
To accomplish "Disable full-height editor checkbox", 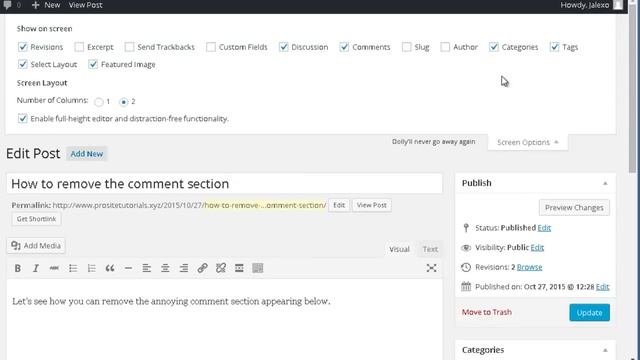I will 23,119.
